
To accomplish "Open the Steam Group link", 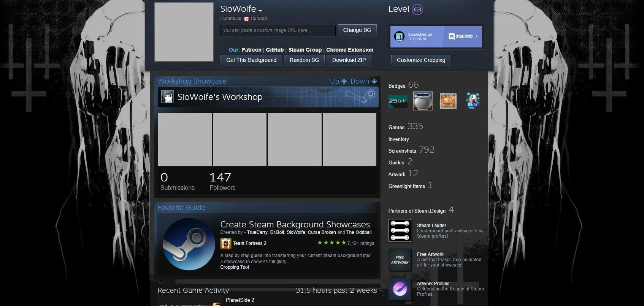I will click(305, 50).
